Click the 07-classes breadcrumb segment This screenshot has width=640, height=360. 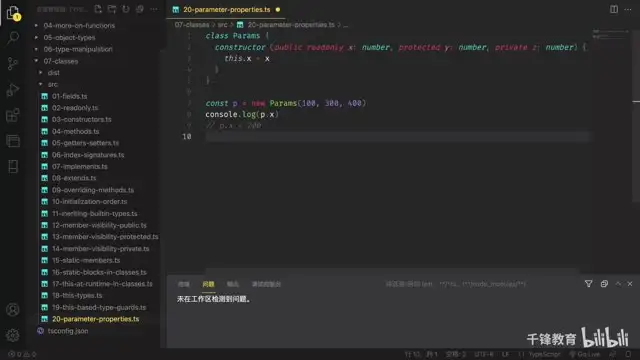(192, 25)
